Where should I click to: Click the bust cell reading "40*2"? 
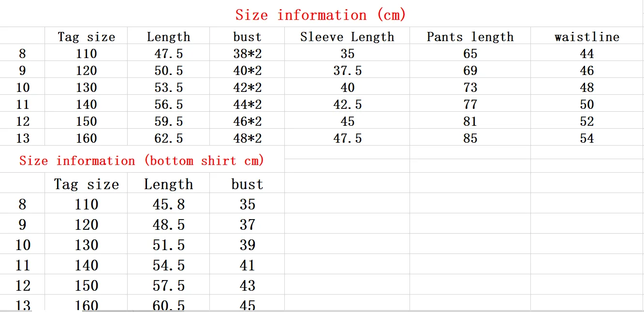click(x=247, y=71)
